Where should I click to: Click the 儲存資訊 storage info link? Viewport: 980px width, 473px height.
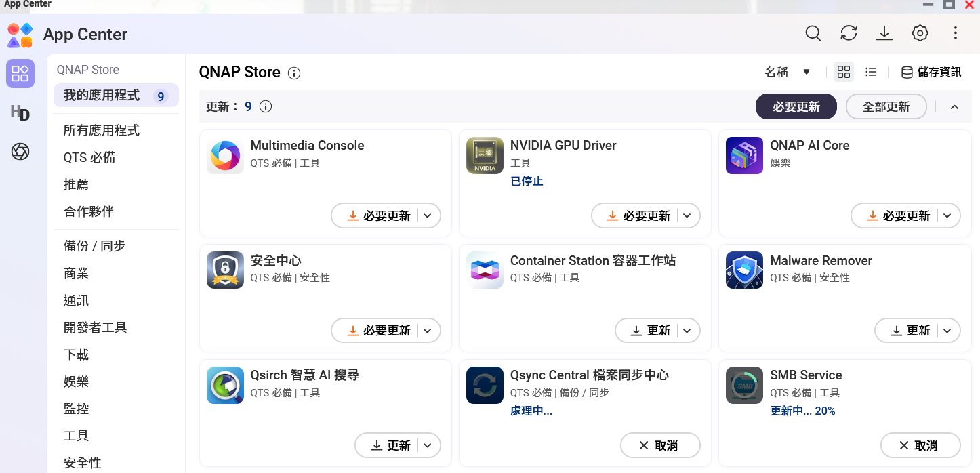click(x=931, y=72)
